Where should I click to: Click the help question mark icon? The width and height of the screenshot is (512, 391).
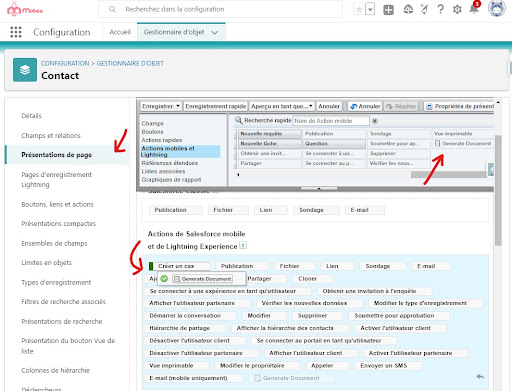[440, 9]
